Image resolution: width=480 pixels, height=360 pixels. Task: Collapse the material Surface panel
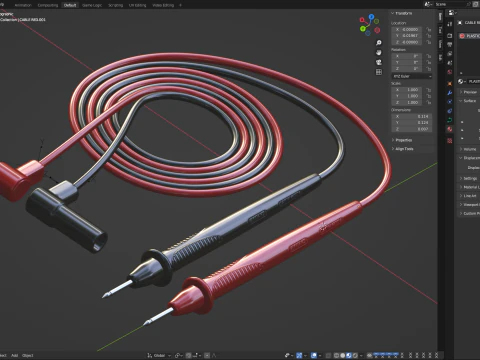point(468,101)
